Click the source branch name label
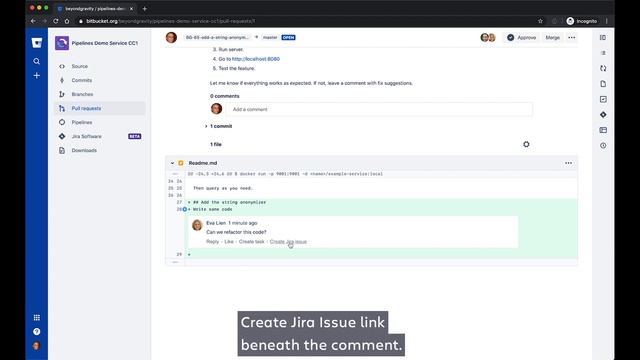 (217, 38)
